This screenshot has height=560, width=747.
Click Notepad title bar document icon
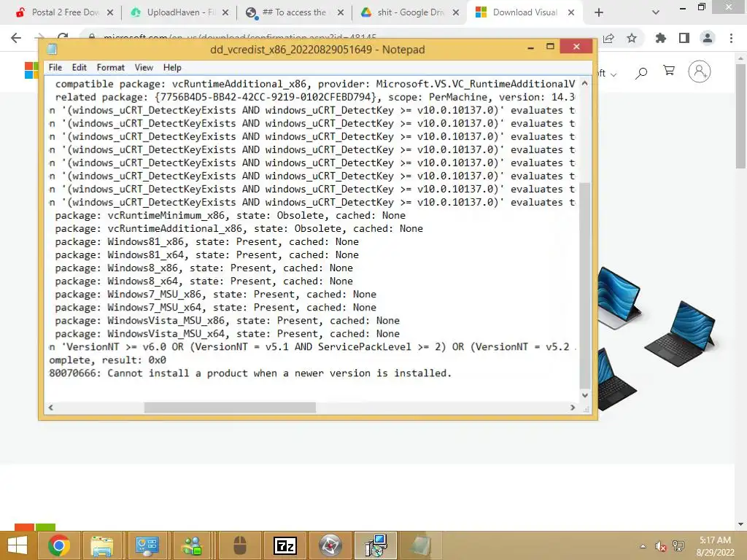click(52, 49)
